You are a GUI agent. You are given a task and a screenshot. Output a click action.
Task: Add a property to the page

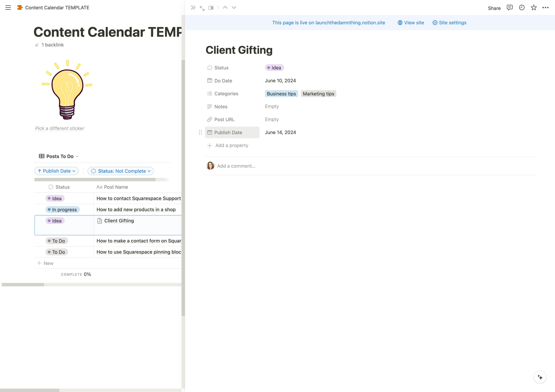228,145
